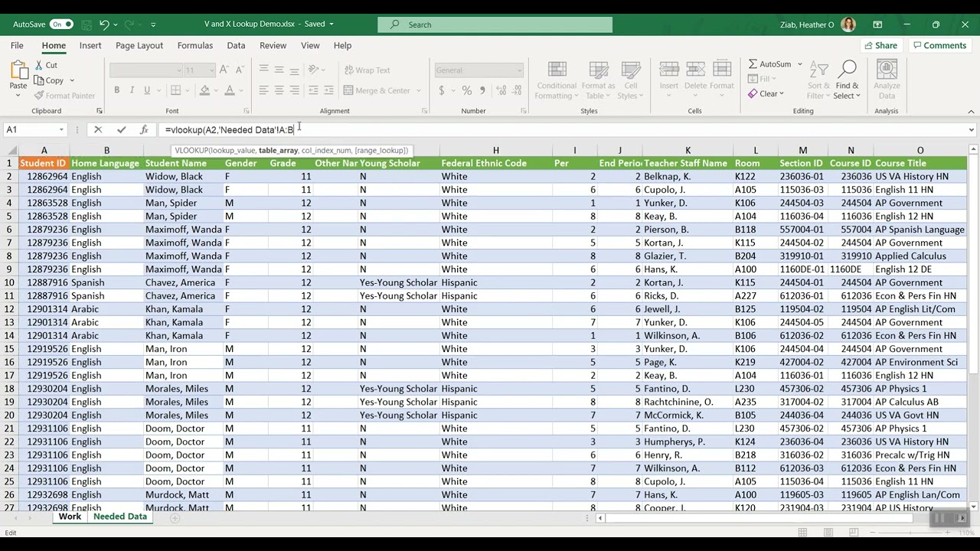The width and height of the screenshot is (980, 551).
Task: Click AutoSum sigma button
Action: tap(769, 64)
